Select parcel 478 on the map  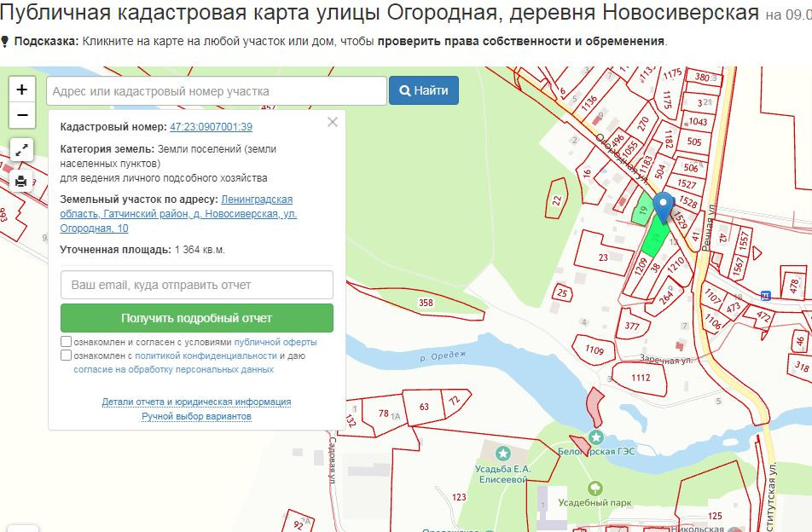click(794, 286)
